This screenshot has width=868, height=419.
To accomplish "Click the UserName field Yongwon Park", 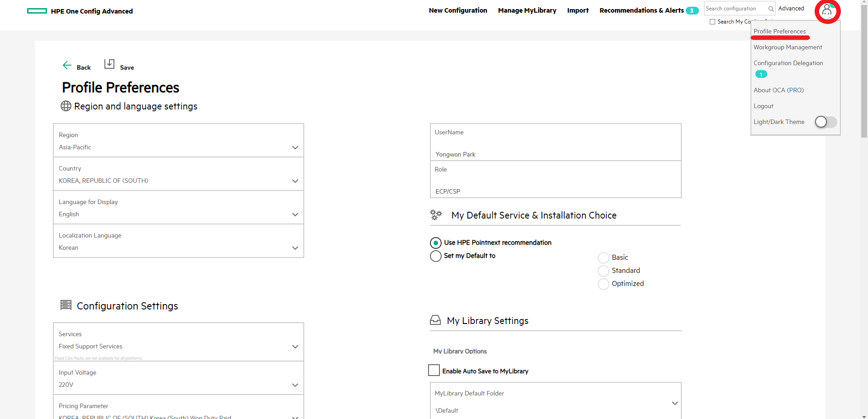I will point(556,142).
